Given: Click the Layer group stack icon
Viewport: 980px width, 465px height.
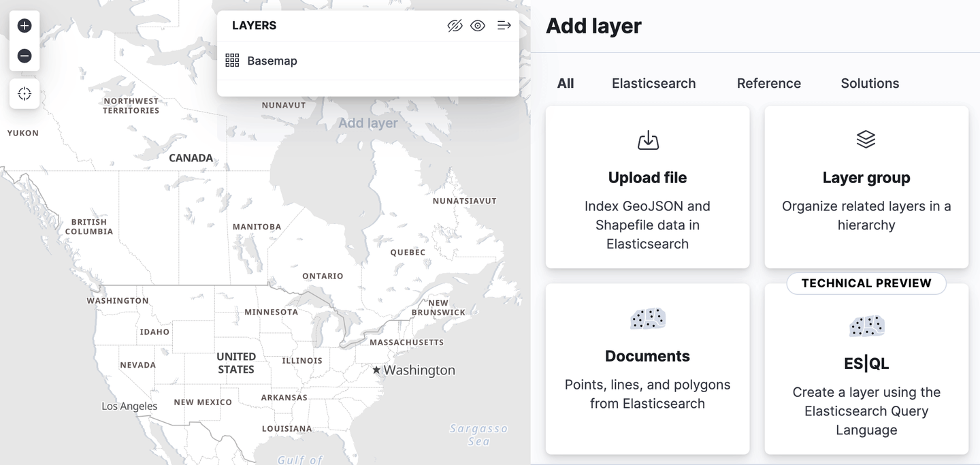Looking at the screenshot, I should pos(866,139).
